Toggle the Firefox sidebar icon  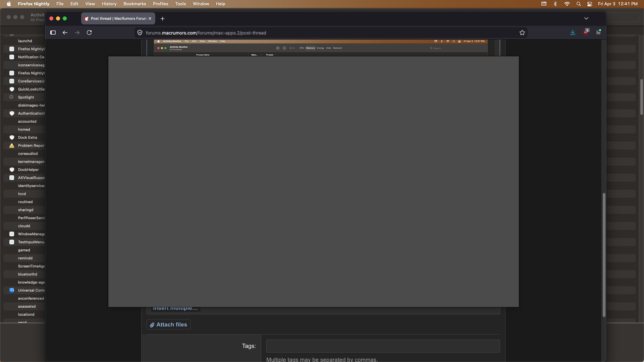53,33
